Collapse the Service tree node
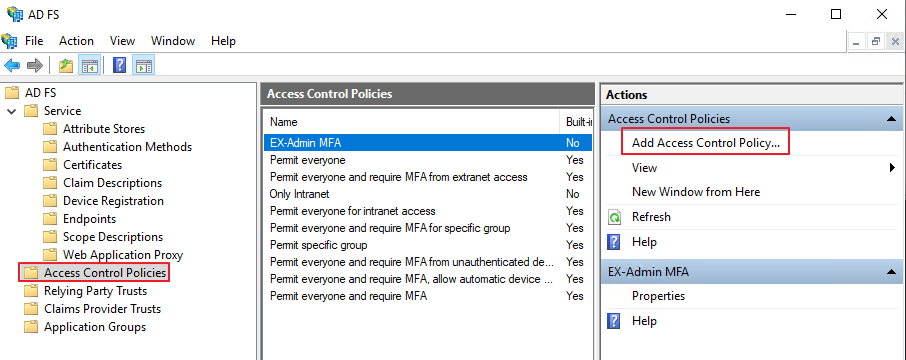906x360 pixels. pyautogui.click(x=12, y=111)
